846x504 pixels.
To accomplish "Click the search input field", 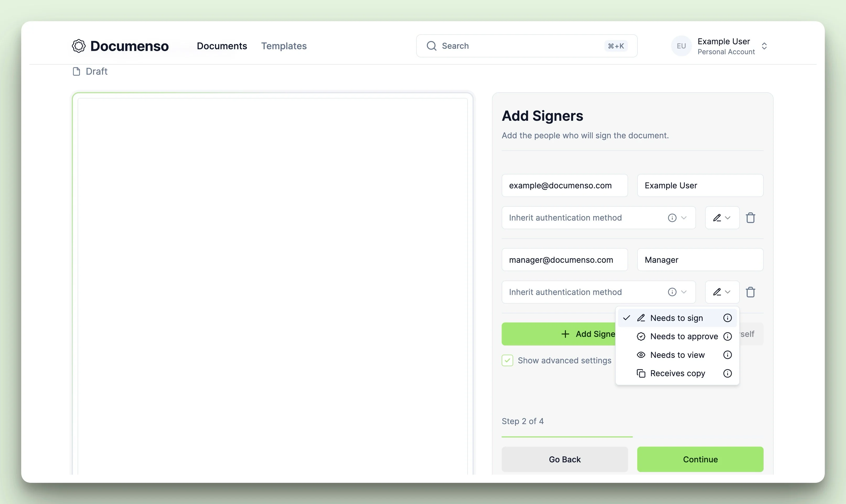I will click(527, 46).
